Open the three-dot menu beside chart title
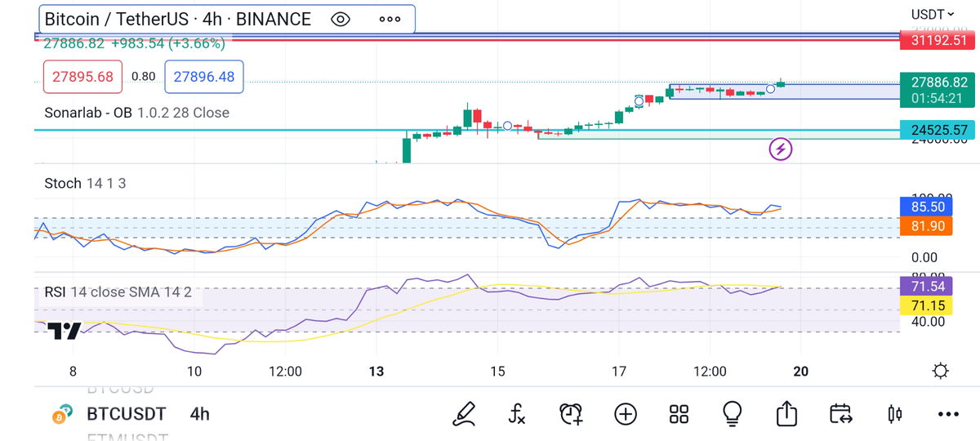The height and width of the screenshot is (441, 980). 390,19
